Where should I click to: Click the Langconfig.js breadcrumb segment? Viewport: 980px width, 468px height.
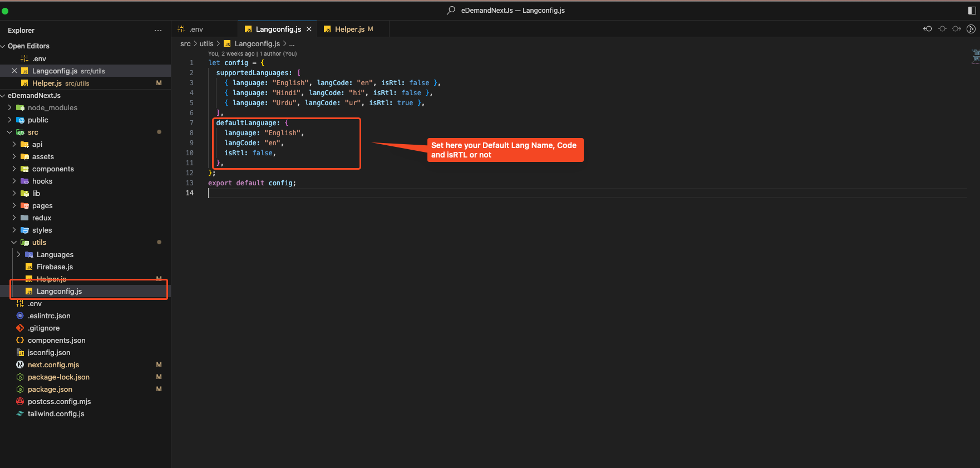(x=257, y=44)
